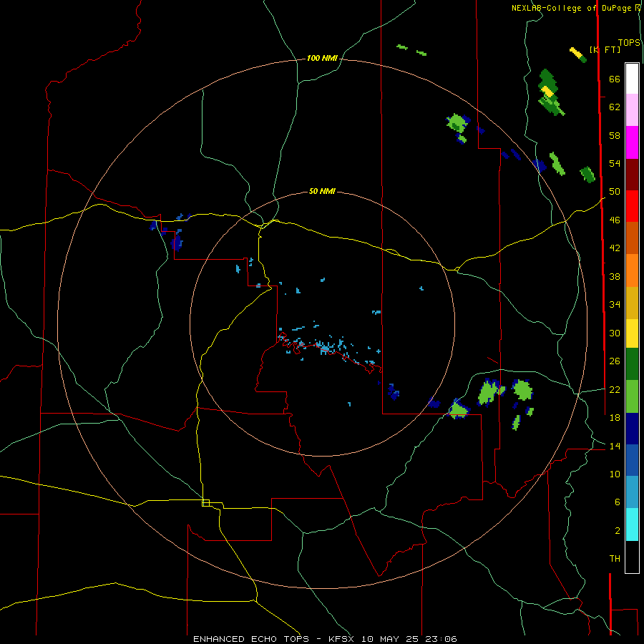The width and height of the screenshot is (644, 644).
Task: Pick the dark green legend swatch
Action: (632, 364)
